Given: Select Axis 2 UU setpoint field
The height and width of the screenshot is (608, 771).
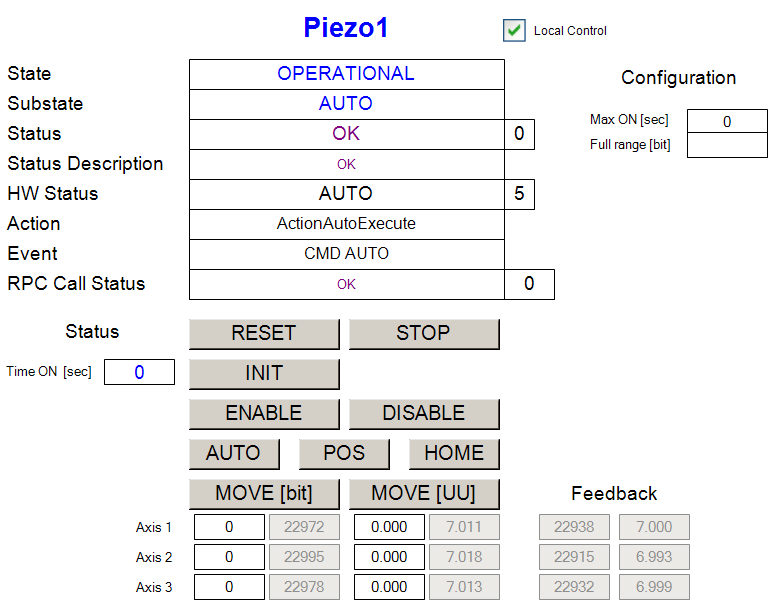Looking at the screenshot, I should [x=389, y=557].
